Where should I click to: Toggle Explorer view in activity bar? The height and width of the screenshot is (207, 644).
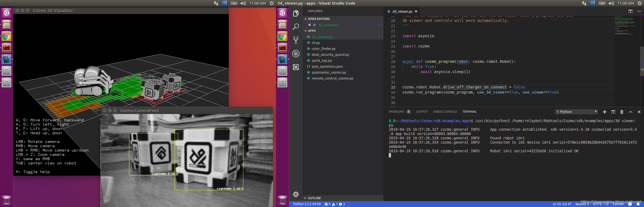296,13
